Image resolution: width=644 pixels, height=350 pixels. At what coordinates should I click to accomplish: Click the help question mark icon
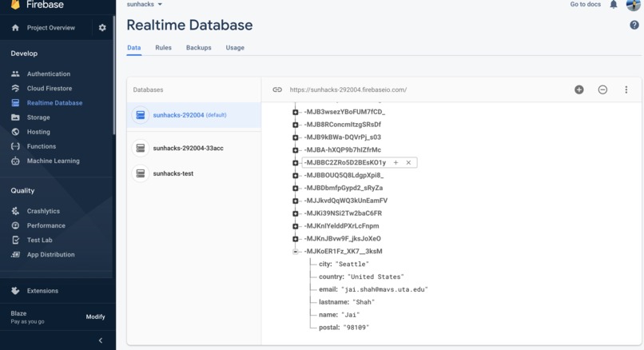[x=634, y=25]
